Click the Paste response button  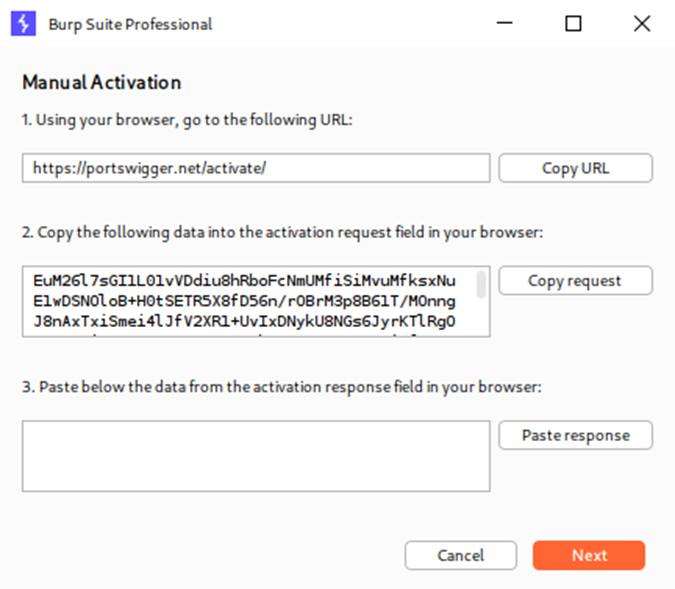(x=576, y=435)
